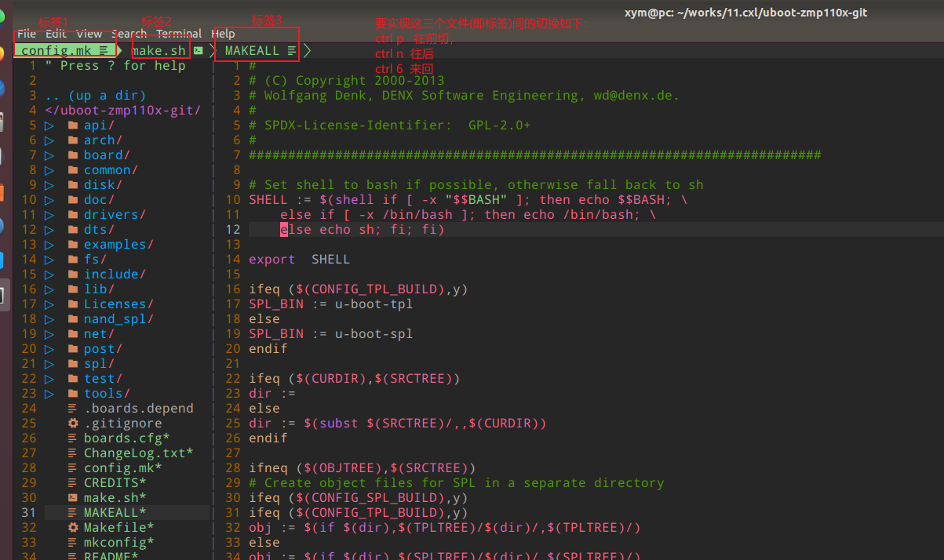The width and height of the screenshot is (944, 560).
Task: Go up via '.. (up a dir)' line
Action: tap(96, 96)
